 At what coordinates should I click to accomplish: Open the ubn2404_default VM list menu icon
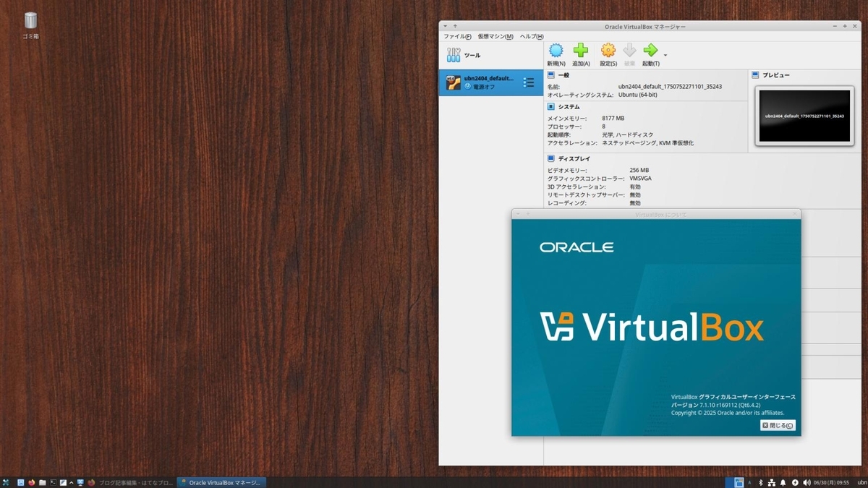(x=529, y=82)
